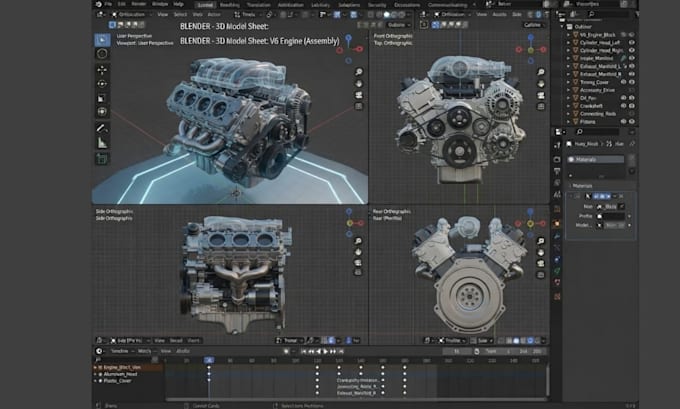Click the current frame number field in timeline
680x409 pixels.
click(457, 352)
